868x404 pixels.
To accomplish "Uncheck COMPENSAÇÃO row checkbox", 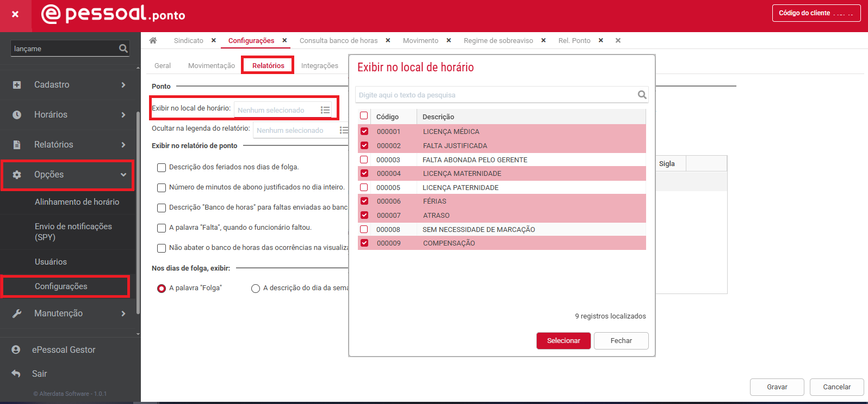I will (x=364, y=243).
